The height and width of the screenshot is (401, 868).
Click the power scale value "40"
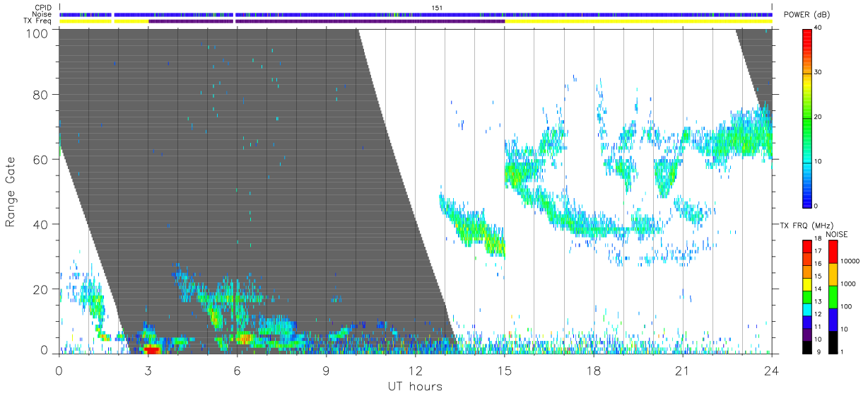pos(819,28)
